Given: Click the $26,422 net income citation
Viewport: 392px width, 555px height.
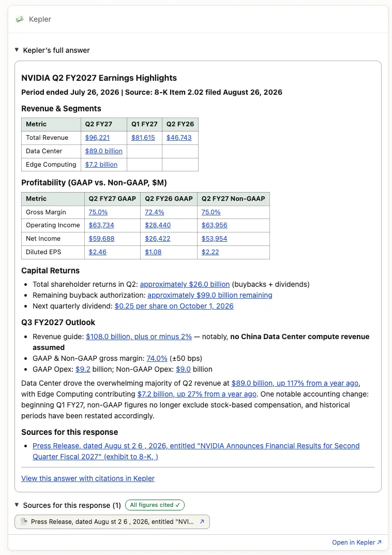Looking at the screenshot, I should (x=158, y=239).
